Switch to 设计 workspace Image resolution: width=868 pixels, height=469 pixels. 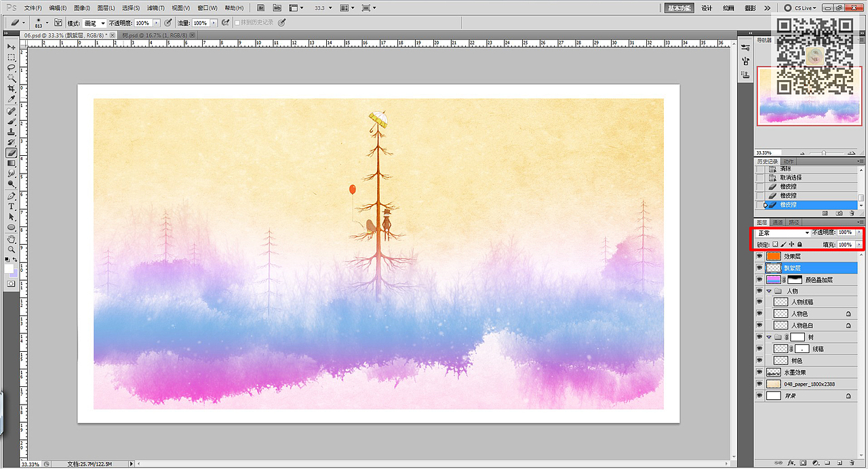click(707, 7)
